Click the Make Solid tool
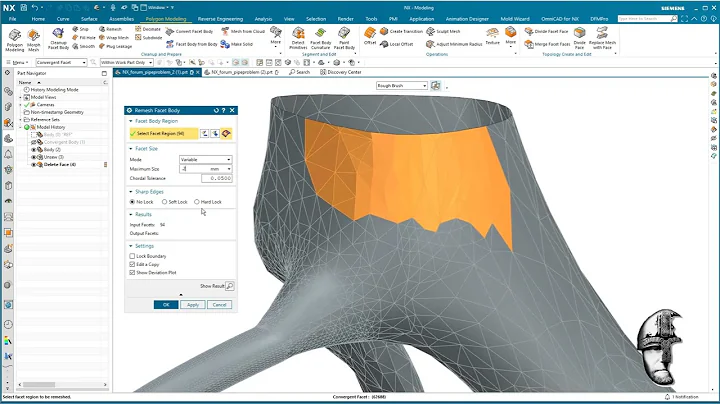Image resolution: width=720 pixels, height=404 pixels. tap(237, 44)
